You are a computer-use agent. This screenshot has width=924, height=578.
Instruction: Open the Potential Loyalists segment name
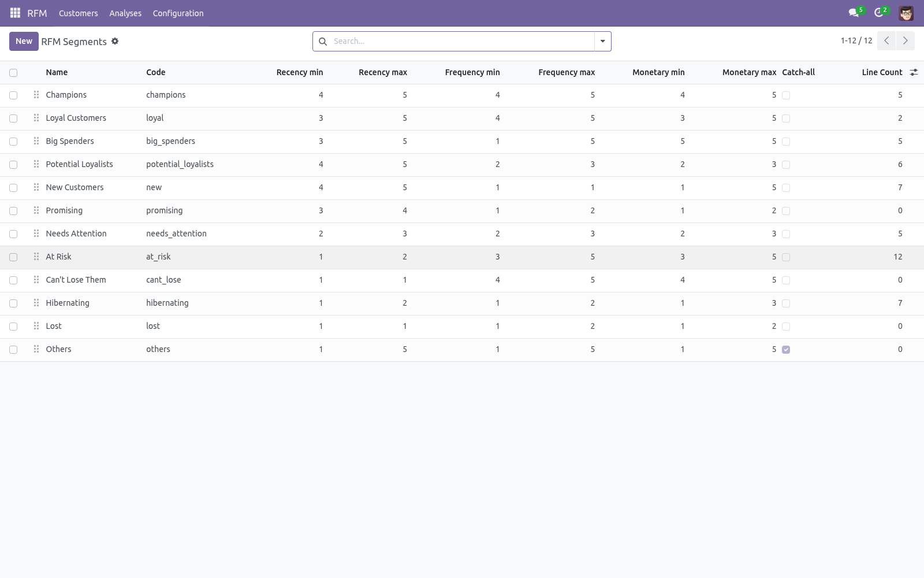tap(79, 164)
